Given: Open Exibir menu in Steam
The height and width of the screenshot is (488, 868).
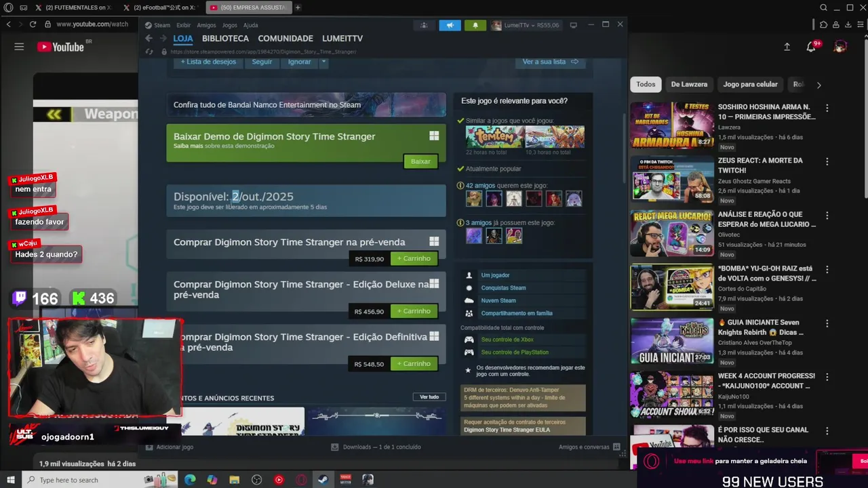Looking at the screenshot, I should click(183, 25).
